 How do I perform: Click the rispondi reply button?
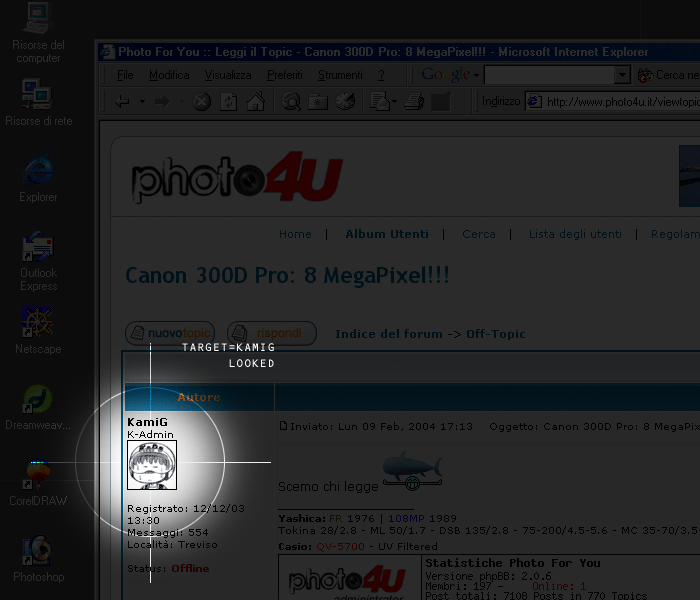[272, 333]
